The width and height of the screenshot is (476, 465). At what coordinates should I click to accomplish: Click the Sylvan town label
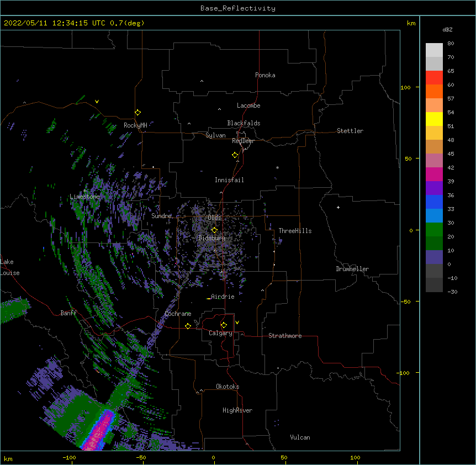click(215, 135)
